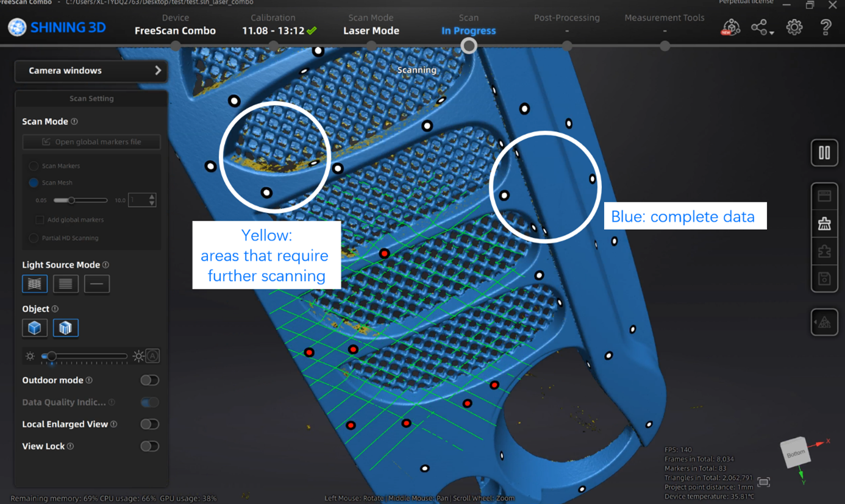Viewport: 845px width, 504px height.
Task: Open the new-feature notification icon
Action: point(730,27)
